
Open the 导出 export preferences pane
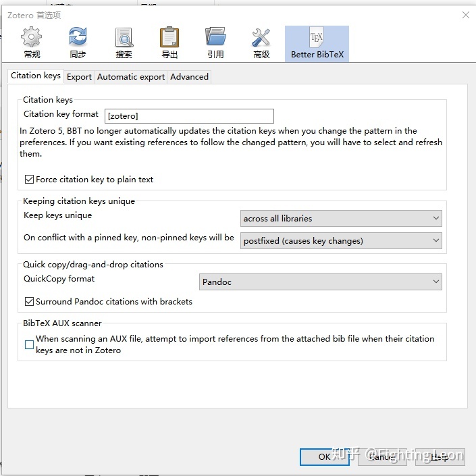point(169,43)
